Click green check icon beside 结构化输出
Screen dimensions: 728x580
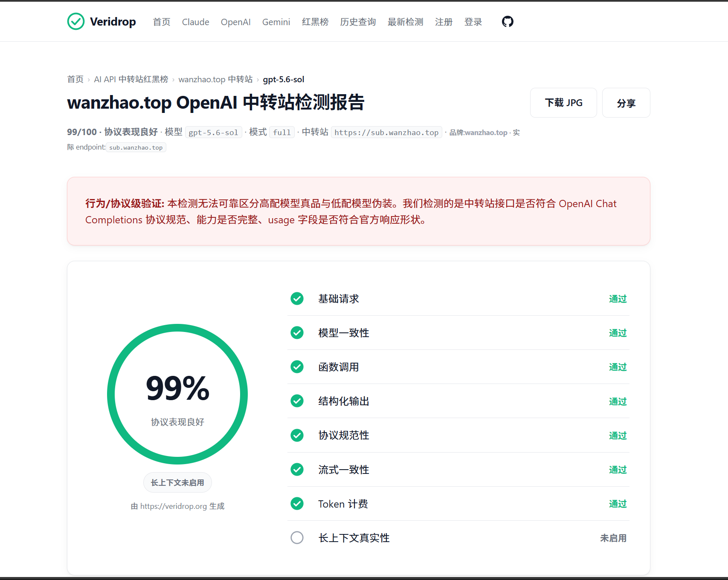[297, 401]
